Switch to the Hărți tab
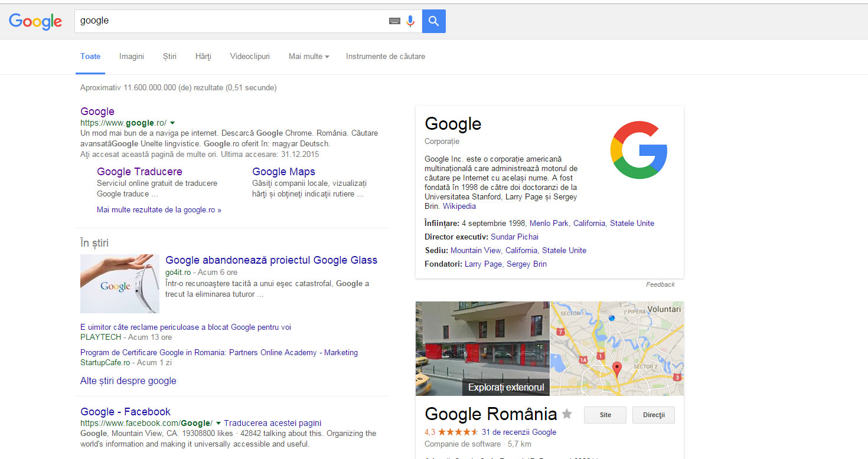Viewport: 868px width, 459px height. click(203, 56)
